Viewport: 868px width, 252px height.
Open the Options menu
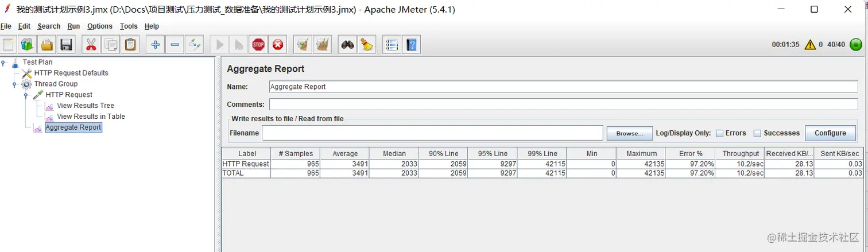click(100, 26)
